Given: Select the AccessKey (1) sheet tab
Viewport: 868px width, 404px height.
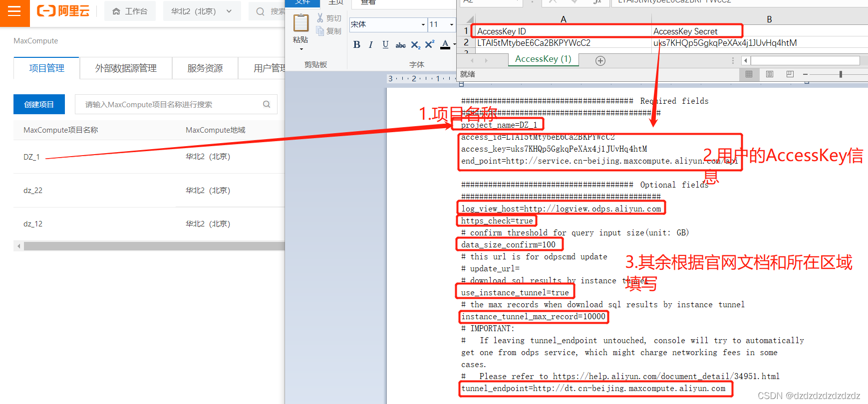Looking at the screenshot, I should click(543, 59).
